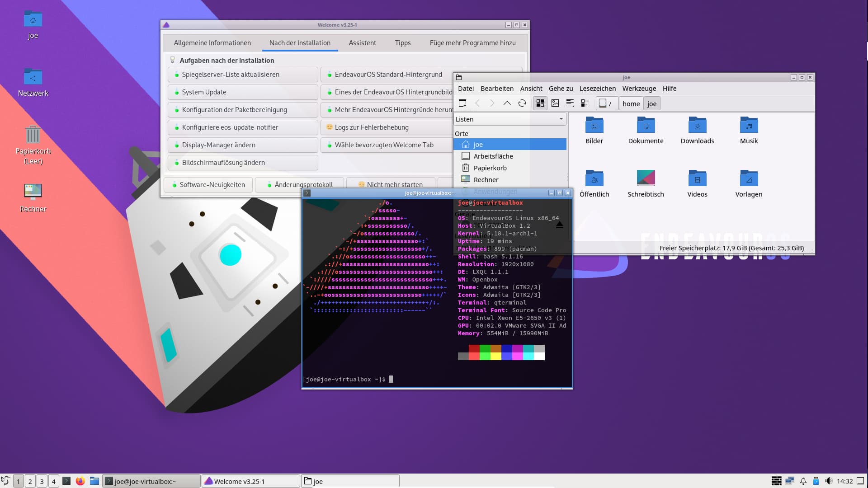The width and height of the screenshot is (868, 488).
Task: Click Logs zur Fehlerbehebung button
Action: 387,127
